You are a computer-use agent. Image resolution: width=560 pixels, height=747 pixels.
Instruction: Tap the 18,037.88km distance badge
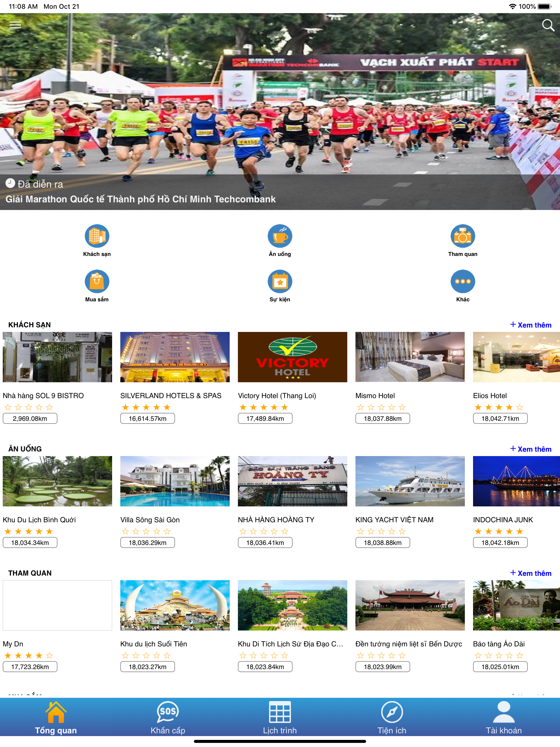[x=383, y=418]
